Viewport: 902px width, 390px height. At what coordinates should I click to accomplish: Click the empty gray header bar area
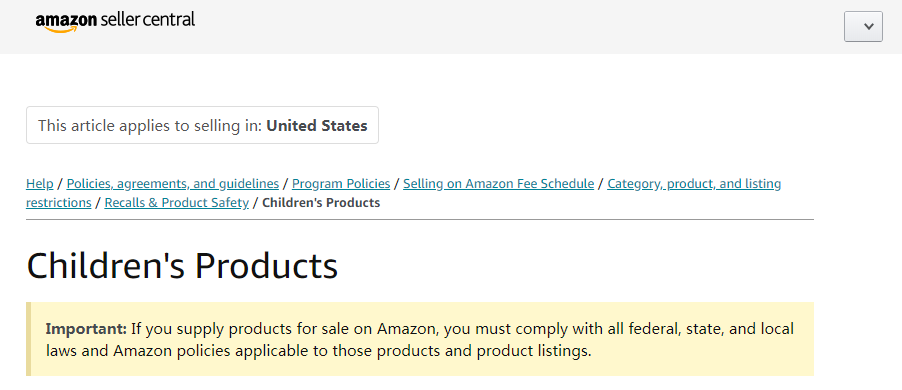[x=518, y=26]
